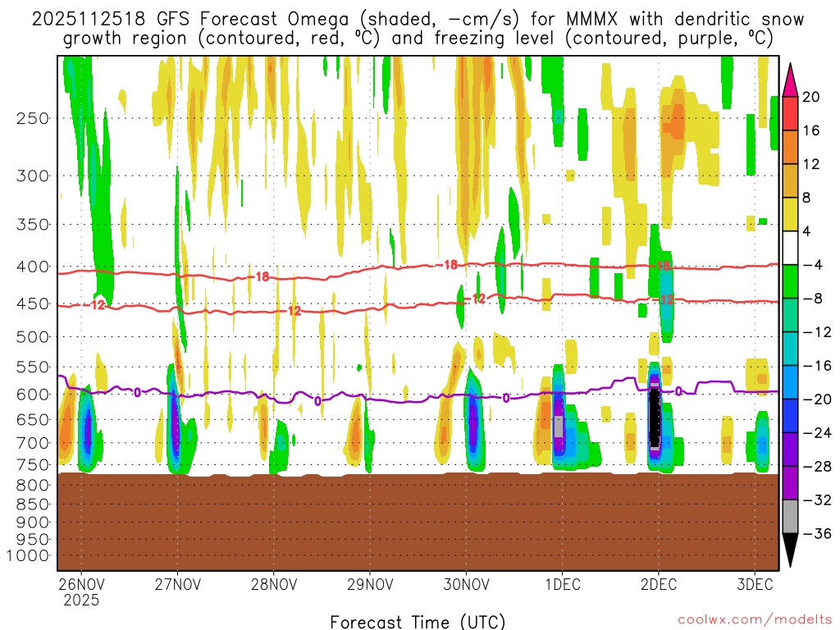
Task: Click the 400 pressure level label
Action: (x=33, y=267)
